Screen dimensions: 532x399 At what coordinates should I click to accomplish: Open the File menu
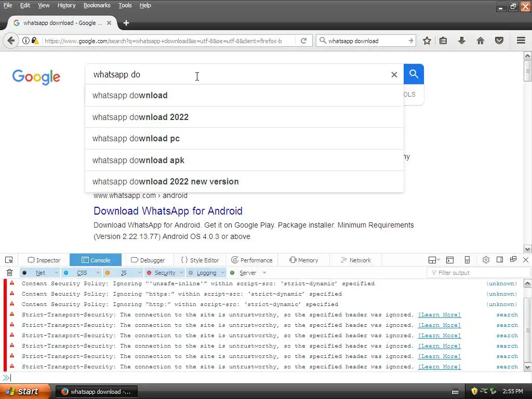pyautogui.click(x=8, y=5)
